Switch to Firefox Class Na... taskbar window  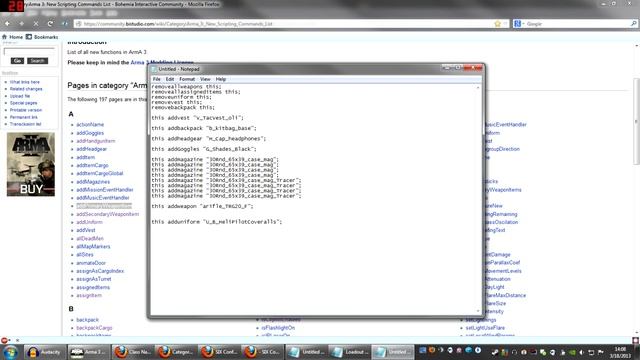pyautogui.click(x=132, y=352)
